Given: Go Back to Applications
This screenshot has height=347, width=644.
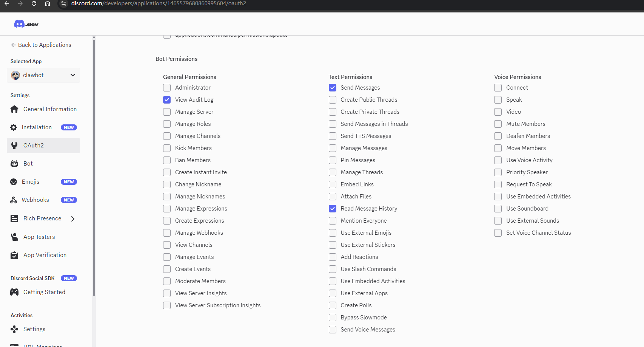Looking at the screenshot, I should [x=41, y=45].
